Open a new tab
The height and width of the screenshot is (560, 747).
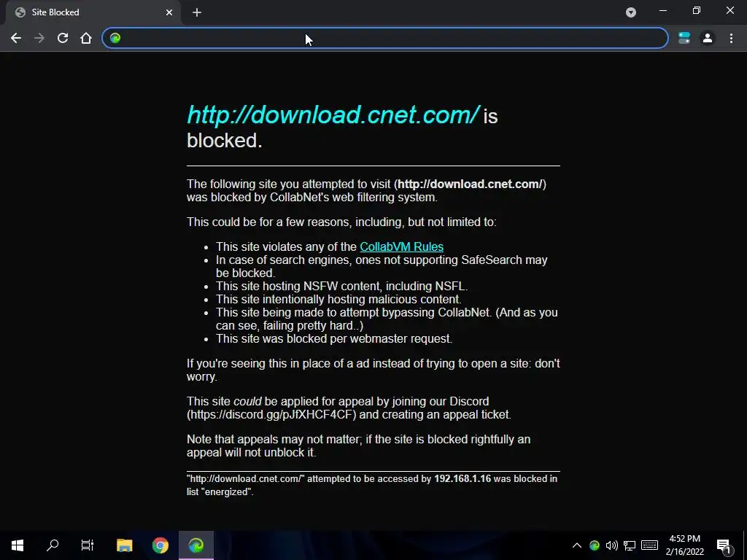point(197,12)
